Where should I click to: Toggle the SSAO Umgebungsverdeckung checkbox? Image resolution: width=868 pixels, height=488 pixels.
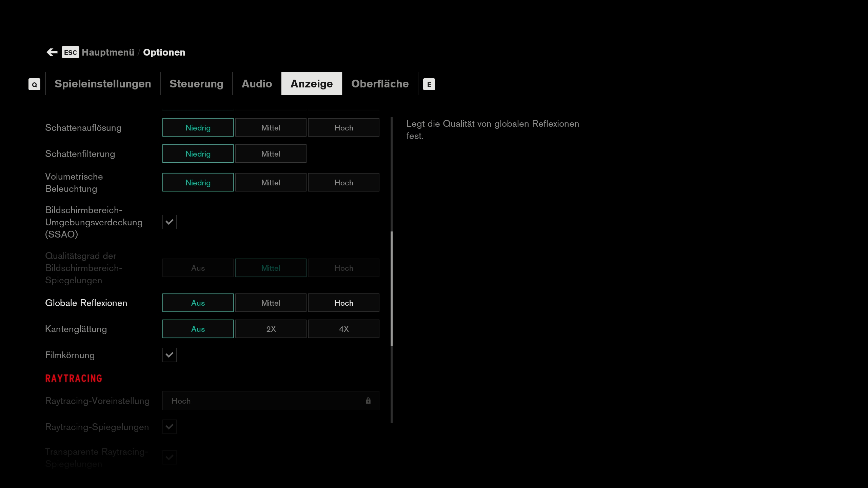coord(169,222)
